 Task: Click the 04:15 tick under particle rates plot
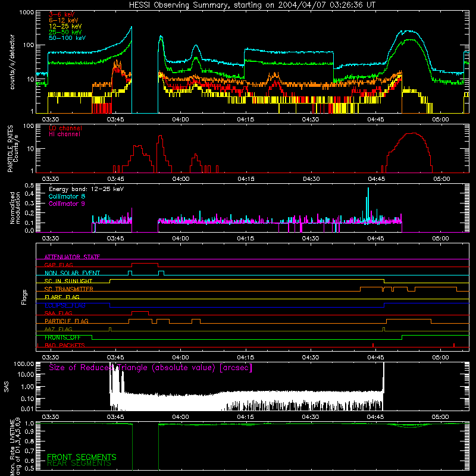pyautogui.click(x=246, y=179)
